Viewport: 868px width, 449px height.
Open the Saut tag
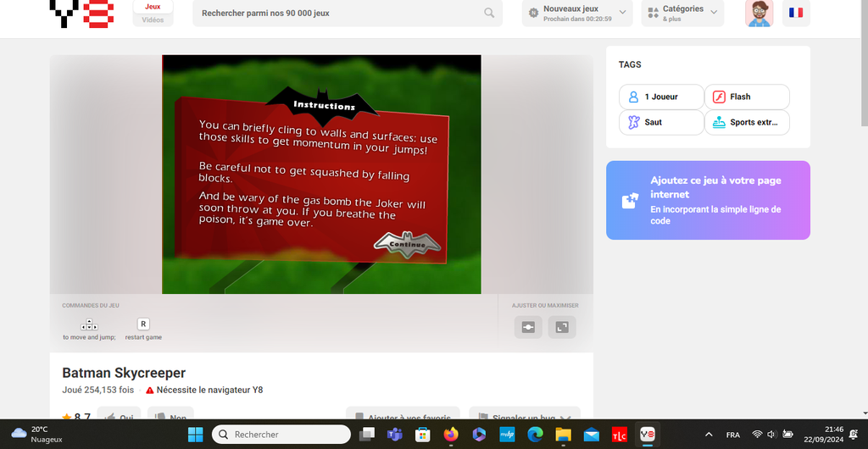(x=661, y=122)
